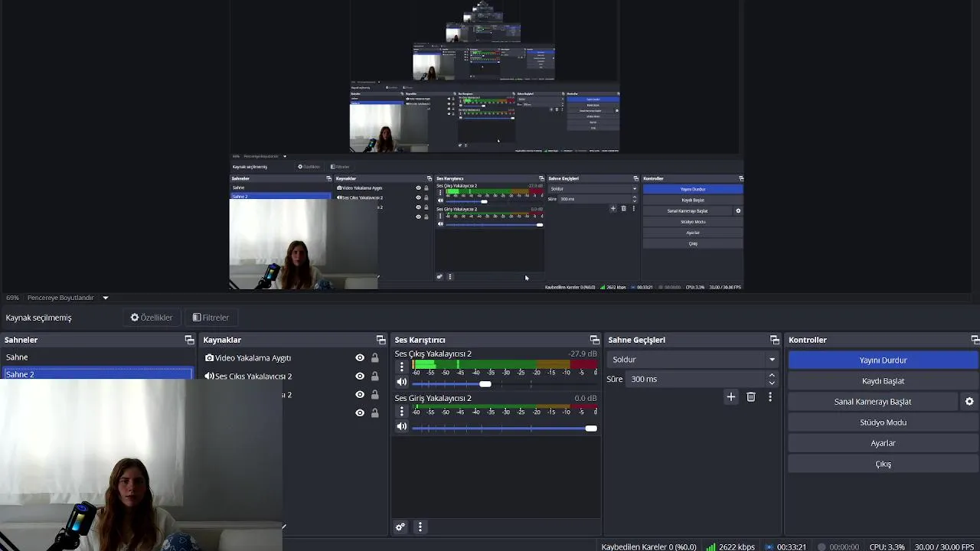Viewport: 980px width, 551px height.
Task: Click the webcam overlay of the woman
Action: tap(142, 465)
